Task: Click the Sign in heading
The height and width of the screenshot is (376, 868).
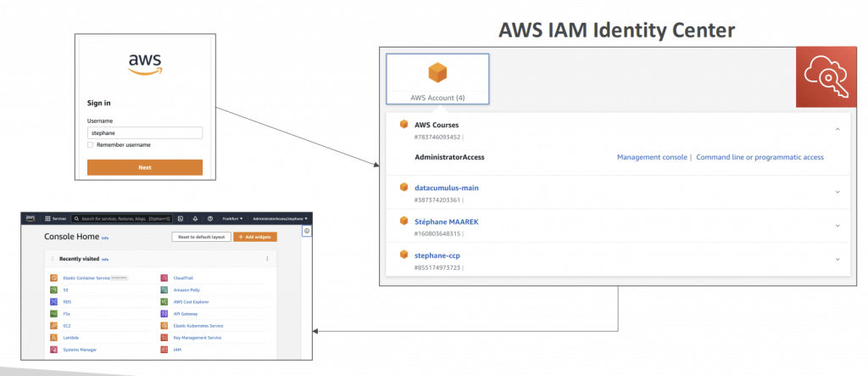Action: point(99,104)
